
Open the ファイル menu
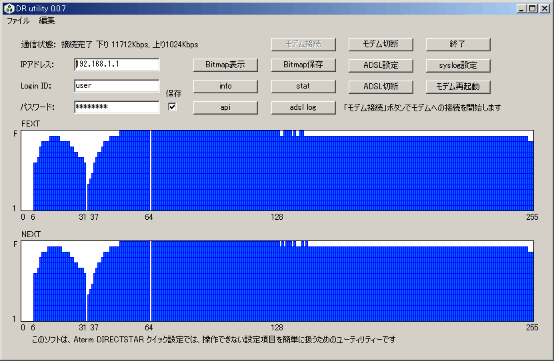(18, 21)
